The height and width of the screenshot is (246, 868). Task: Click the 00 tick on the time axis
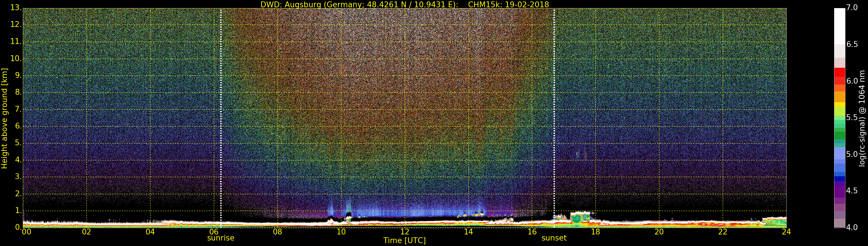[26, 232]
